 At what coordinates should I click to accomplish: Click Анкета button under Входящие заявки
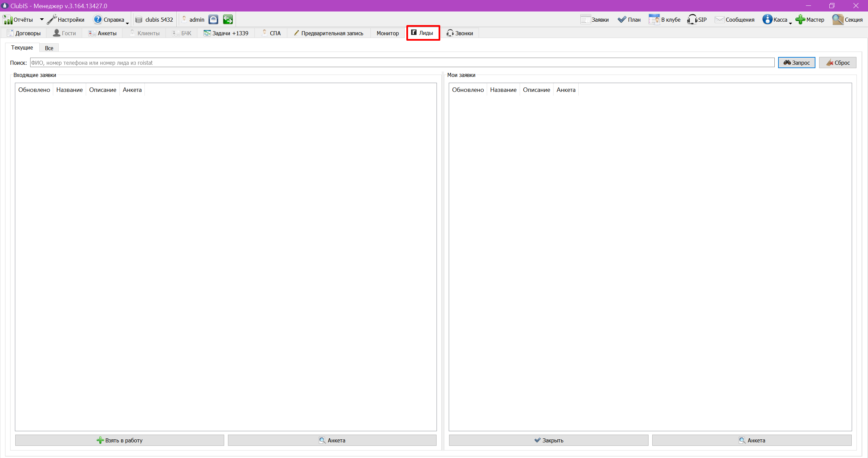coord(332,440)
